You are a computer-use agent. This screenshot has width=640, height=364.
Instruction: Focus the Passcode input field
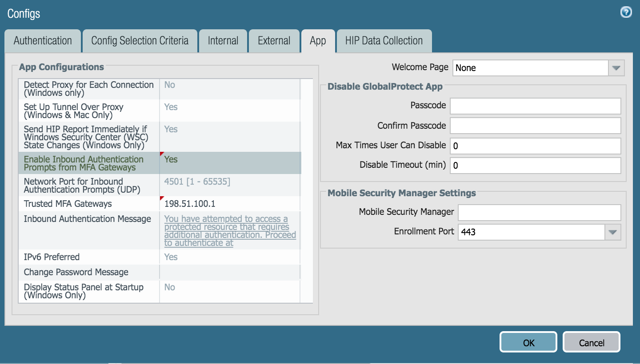tap(536, 106)
